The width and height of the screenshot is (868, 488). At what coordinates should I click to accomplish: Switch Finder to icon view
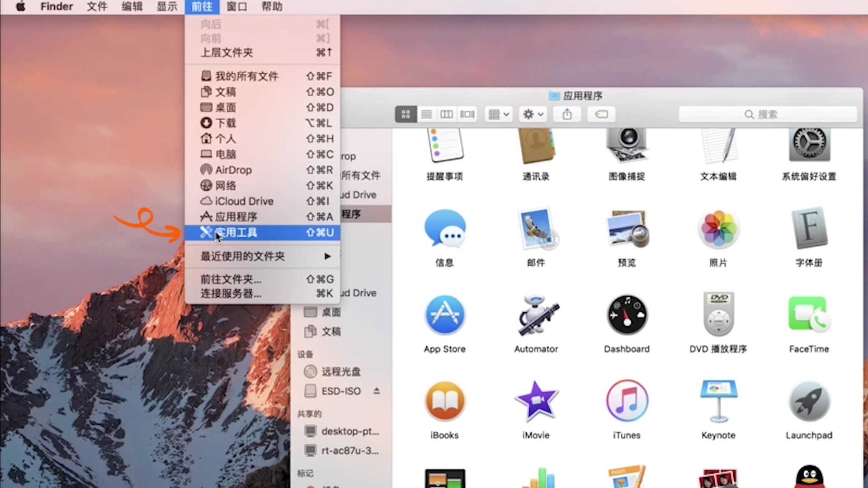(406, 114)
